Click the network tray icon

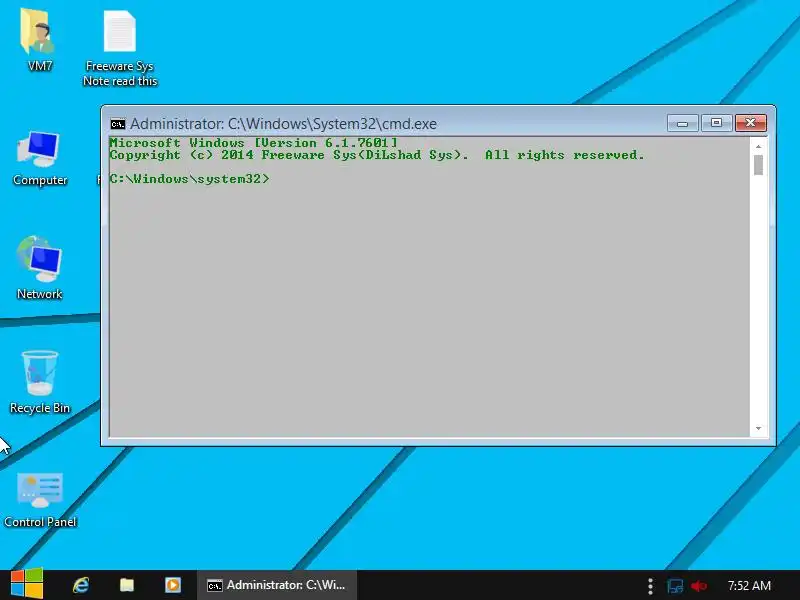tap(675, 586)
